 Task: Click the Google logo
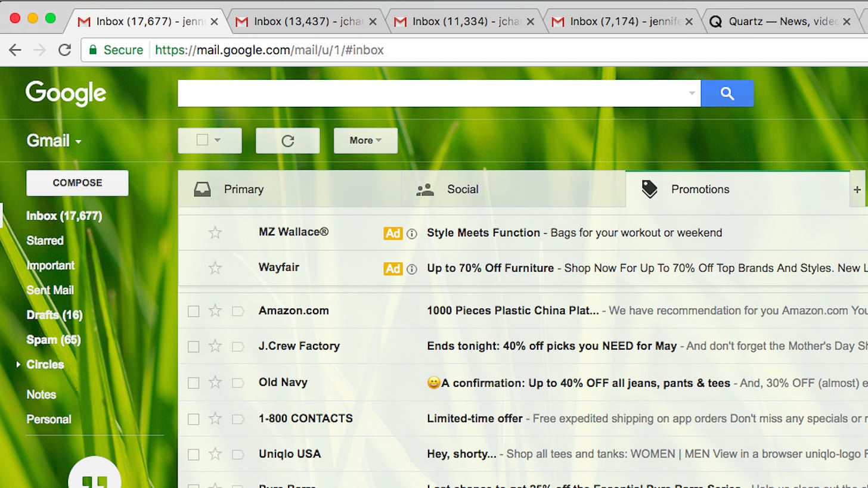(66, 94)
